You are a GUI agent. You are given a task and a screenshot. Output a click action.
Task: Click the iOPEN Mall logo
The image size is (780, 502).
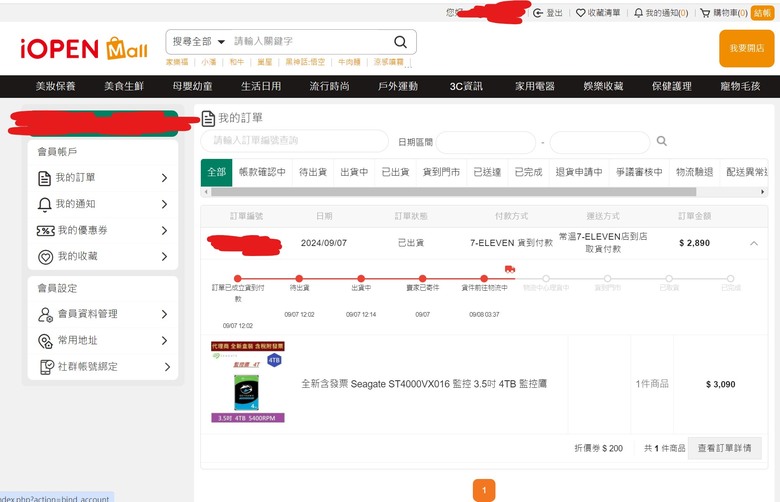click(84, 49)
